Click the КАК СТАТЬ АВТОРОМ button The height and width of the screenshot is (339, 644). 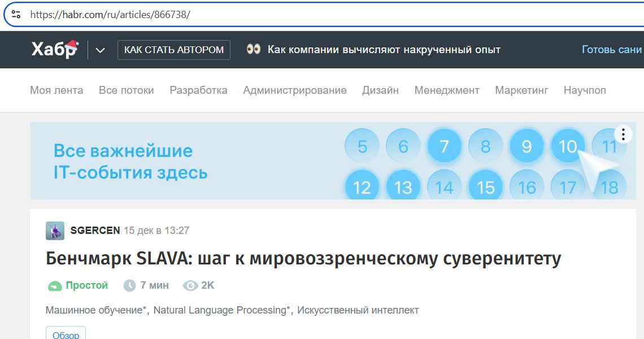[174, 50]
